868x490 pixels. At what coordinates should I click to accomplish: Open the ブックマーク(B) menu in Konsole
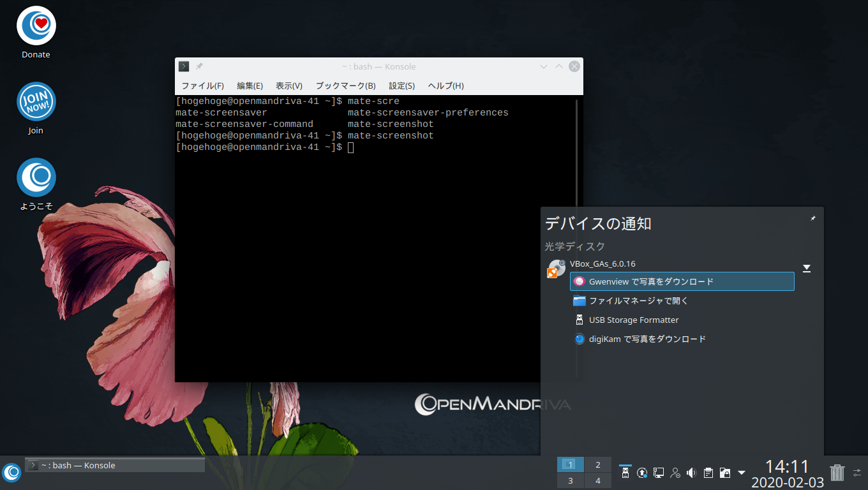pyautogui.click(x=345, y=85)
